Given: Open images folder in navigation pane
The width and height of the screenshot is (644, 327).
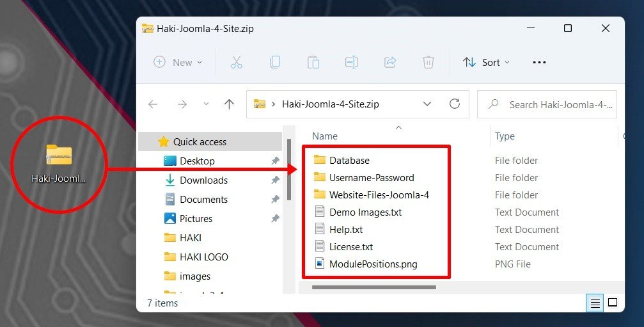Looking at the screenshot, I should [195, 276].
